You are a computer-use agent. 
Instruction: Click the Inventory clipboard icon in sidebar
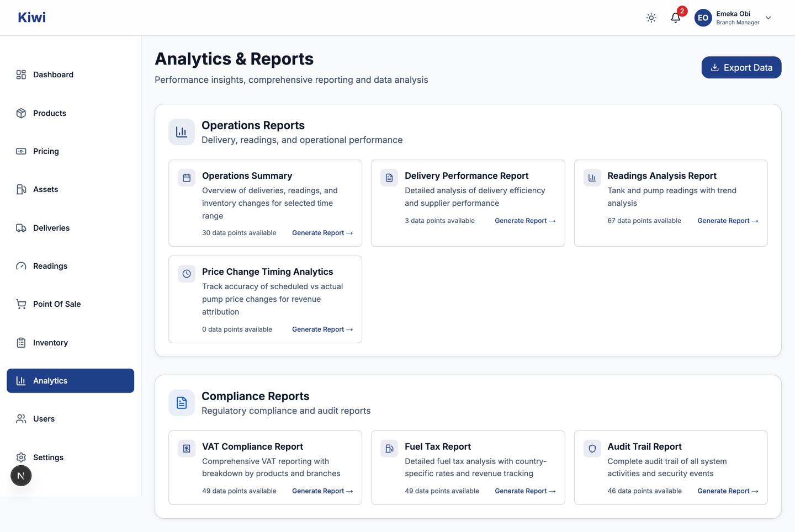(x=21, y=343)
